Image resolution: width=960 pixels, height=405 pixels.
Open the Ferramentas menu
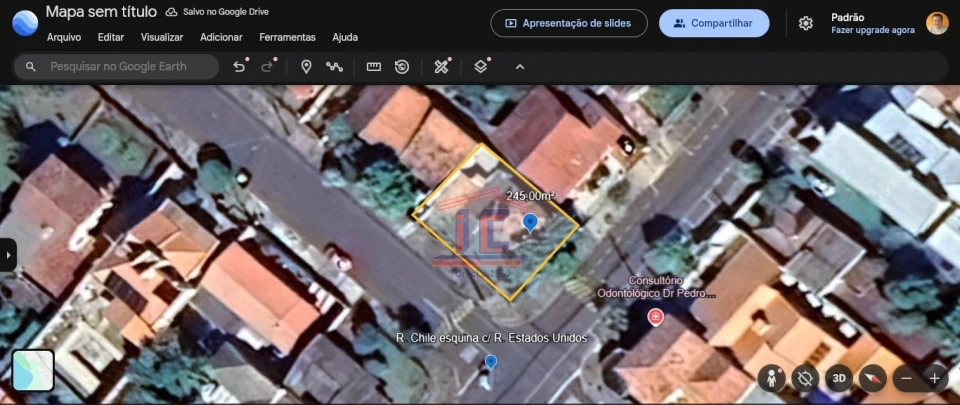click(x=287, y=37)
